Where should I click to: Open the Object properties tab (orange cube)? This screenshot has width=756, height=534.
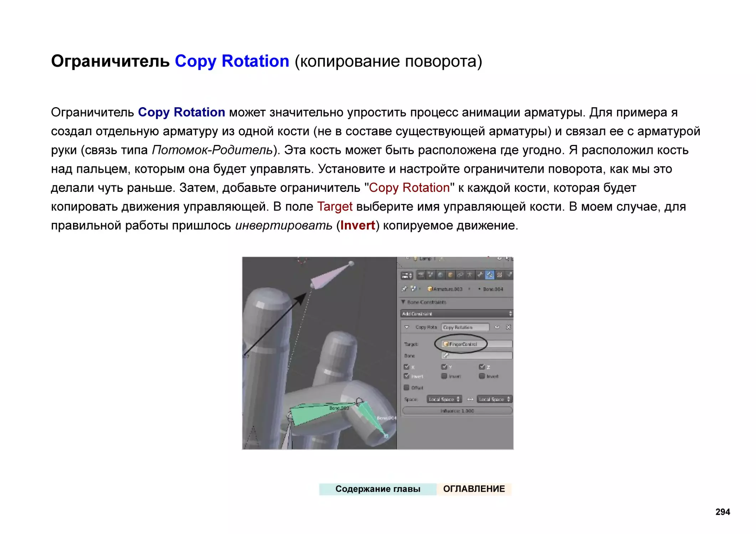[450, 275]
